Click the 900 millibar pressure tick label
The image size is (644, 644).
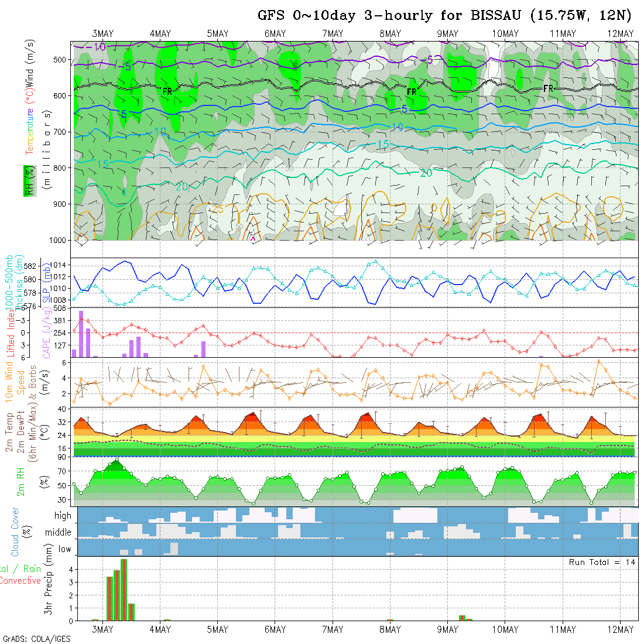point(60,204)
